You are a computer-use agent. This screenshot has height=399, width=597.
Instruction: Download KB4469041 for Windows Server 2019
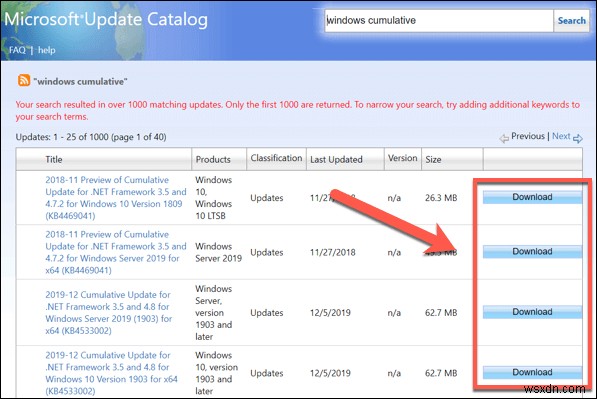[532, 251]
